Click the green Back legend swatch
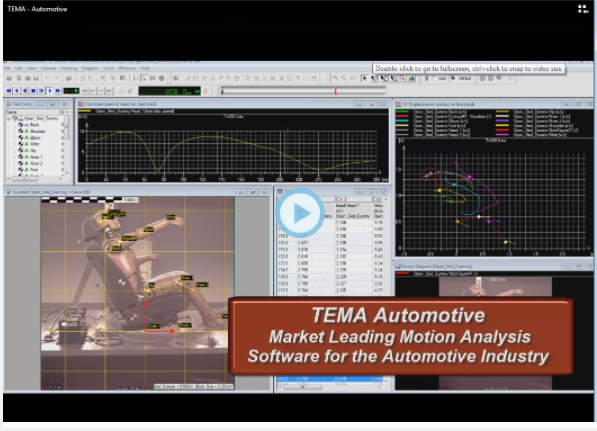597x431 pixels. coord(402,112)
